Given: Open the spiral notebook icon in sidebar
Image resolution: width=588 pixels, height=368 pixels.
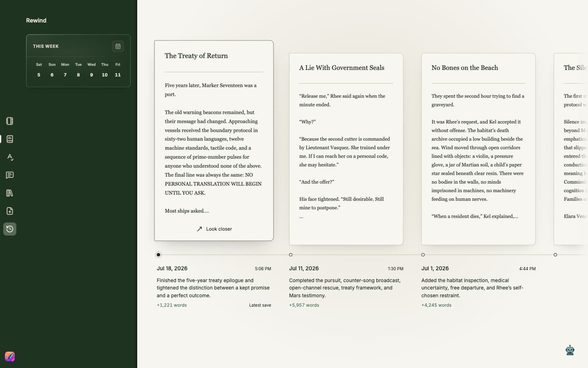Looking at the screenshot, I should coord(10,121).
